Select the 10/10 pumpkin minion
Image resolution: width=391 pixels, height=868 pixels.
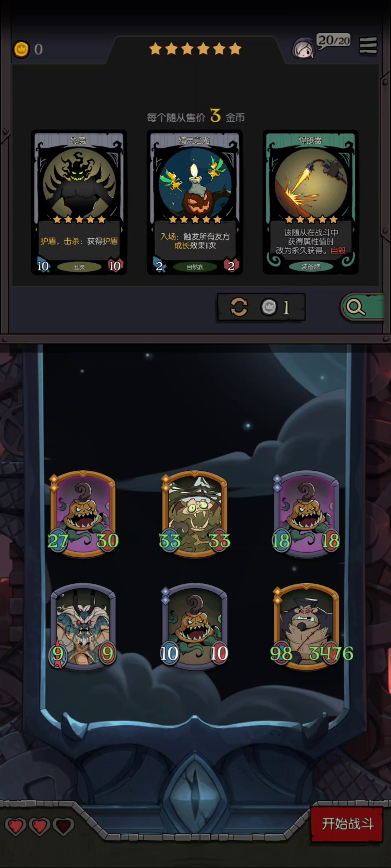click(x=195, y=626)
